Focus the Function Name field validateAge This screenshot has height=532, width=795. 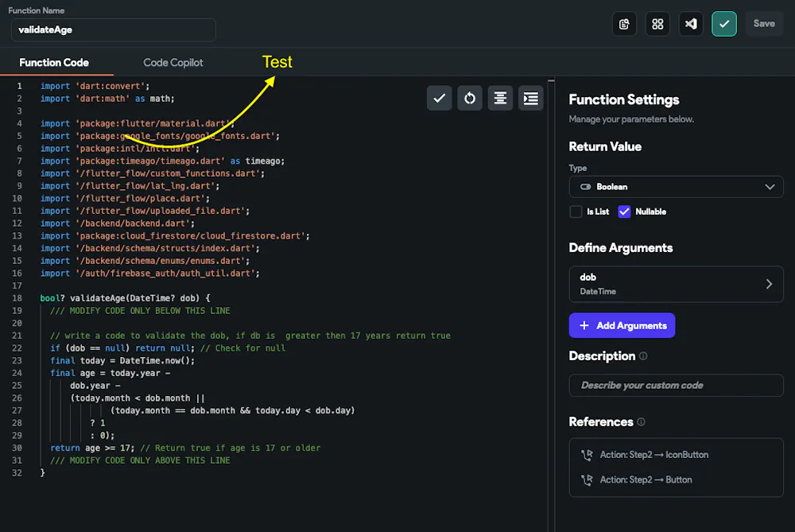coord(114,30)
